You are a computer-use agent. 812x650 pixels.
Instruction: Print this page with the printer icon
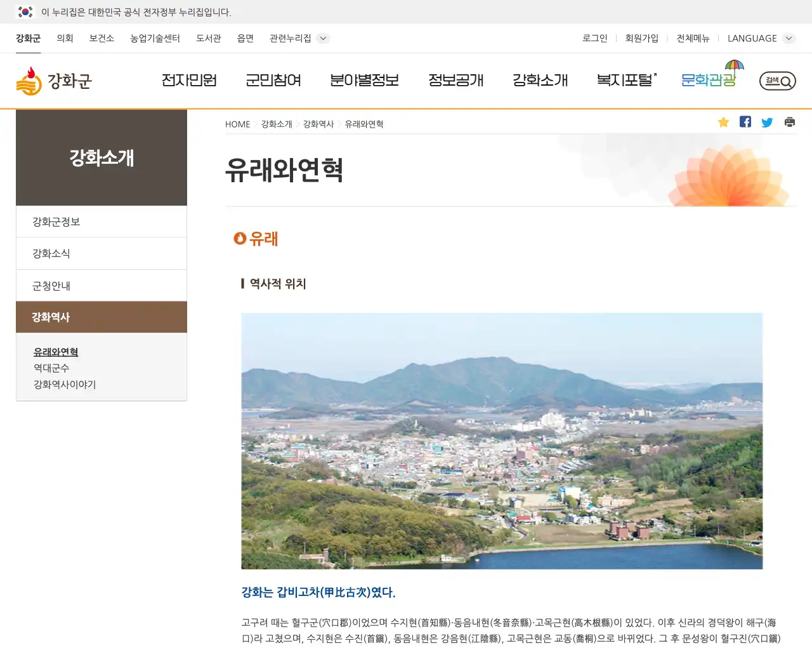point(789,122)
